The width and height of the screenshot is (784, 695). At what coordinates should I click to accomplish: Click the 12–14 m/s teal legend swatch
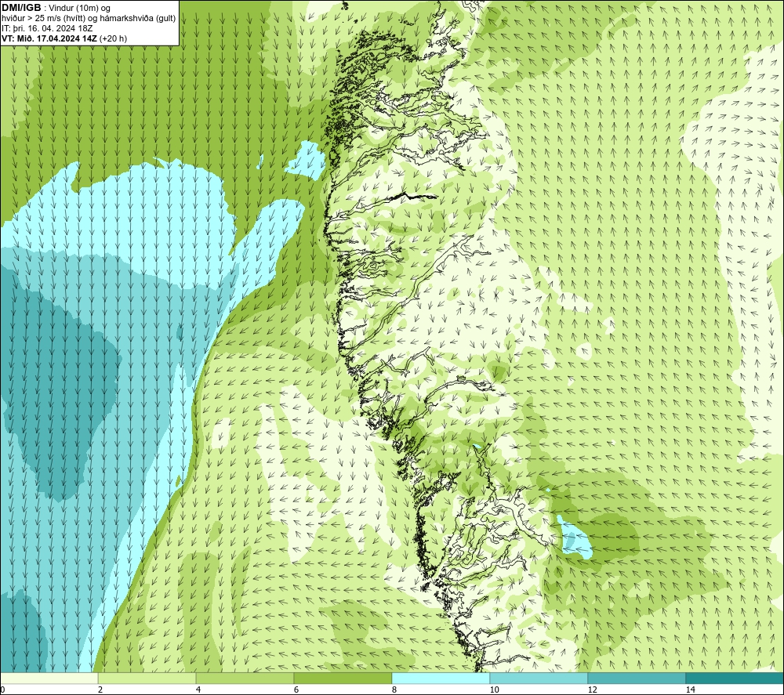point(637,678)
